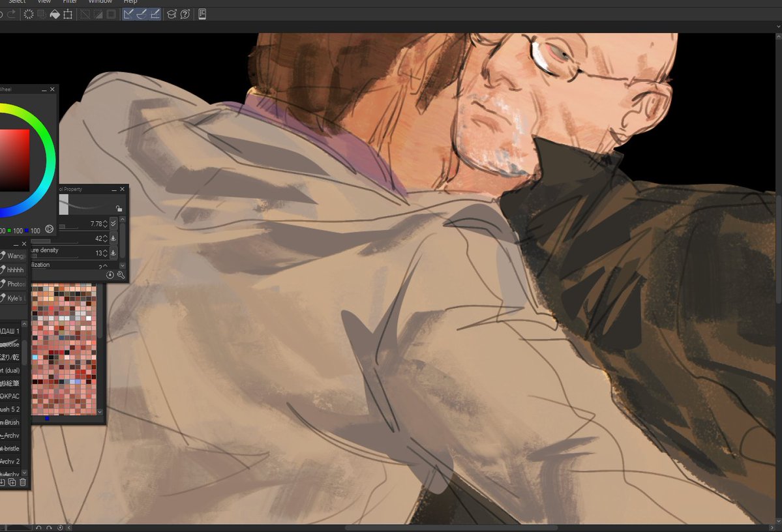This screenshot has height=532, width=782.
Task: Select the 'Archv 2' brush
Action: pyautogui.click(x=10, y=461)
